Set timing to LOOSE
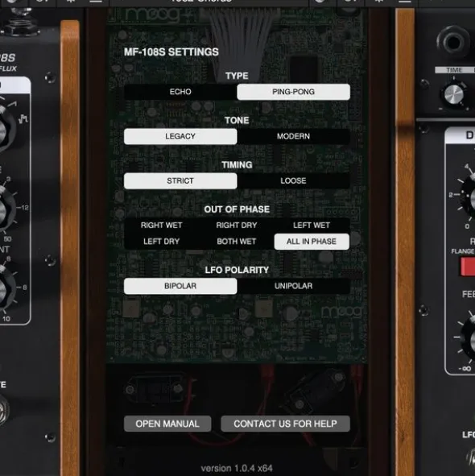475x476 pixels. pyautogui.click(x=293, y=181)
